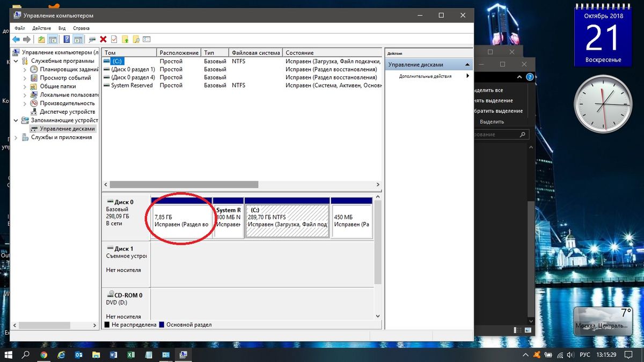
Task: Open Help via blue question mark icon
Action: [x=67, y=39]
